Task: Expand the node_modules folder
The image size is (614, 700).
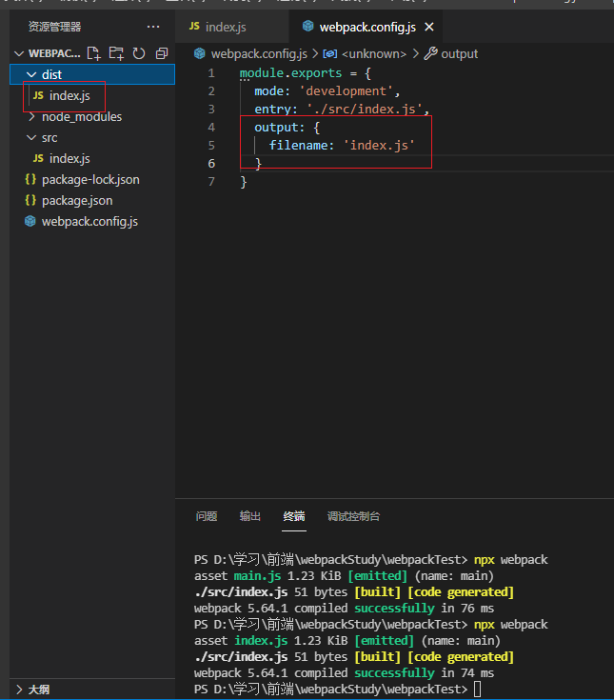Action: tap(31, 117)
